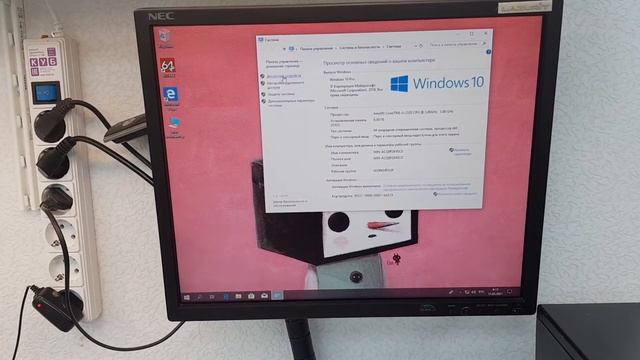Click the pen workspace tray icon
Screen dimensions: 640x360
point(451,292)
